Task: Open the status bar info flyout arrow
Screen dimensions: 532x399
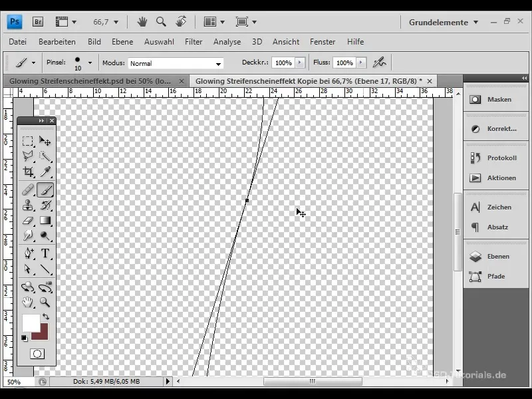Action: (x=168, y=381)
